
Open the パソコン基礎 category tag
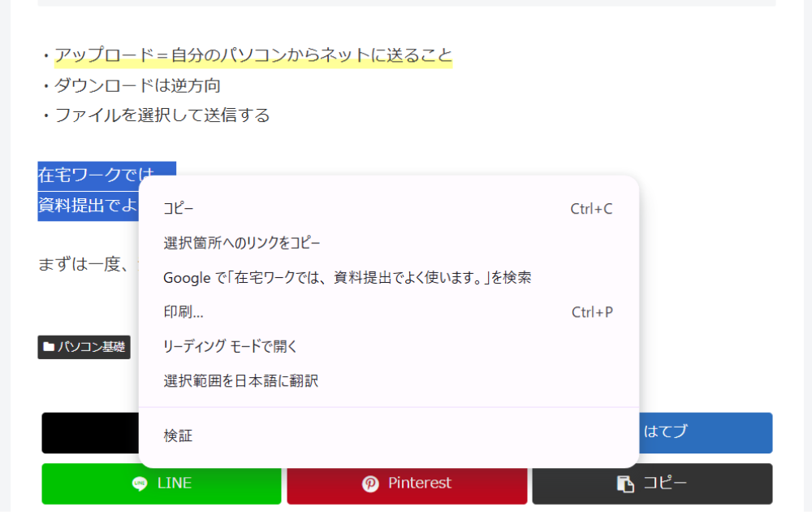90,347
